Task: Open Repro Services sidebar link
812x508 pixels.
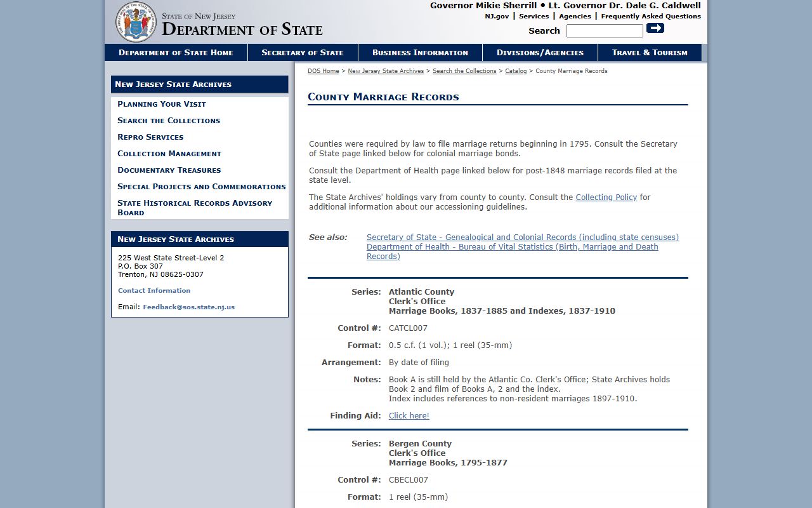Action: (150, 137)
